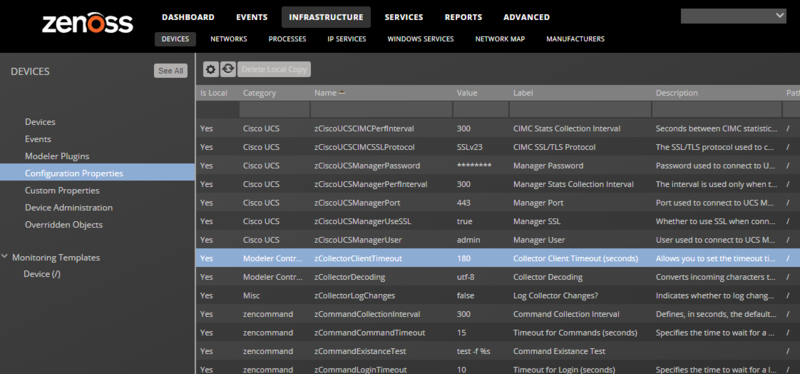Image resolution: width=800 pixels, height=374 pixels.
Task: Focus the Value filter field
Action: click(481, 109)
